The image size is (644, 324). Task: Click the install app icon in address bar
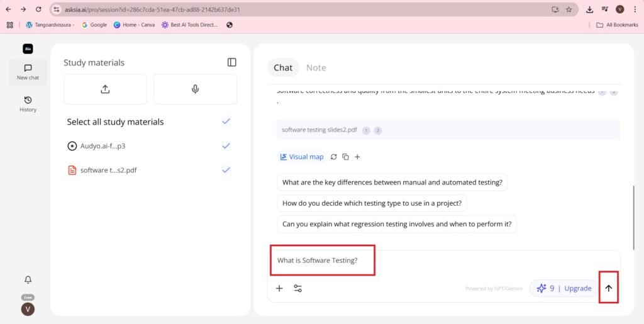coord(555,9)
